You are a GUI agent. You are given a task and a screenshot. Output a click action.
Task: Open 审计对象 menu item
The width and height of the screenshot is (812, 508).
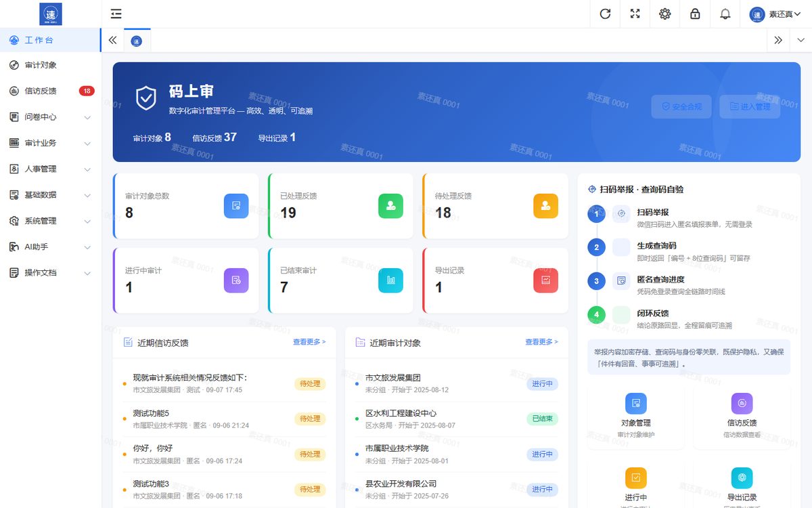point(51,65)
